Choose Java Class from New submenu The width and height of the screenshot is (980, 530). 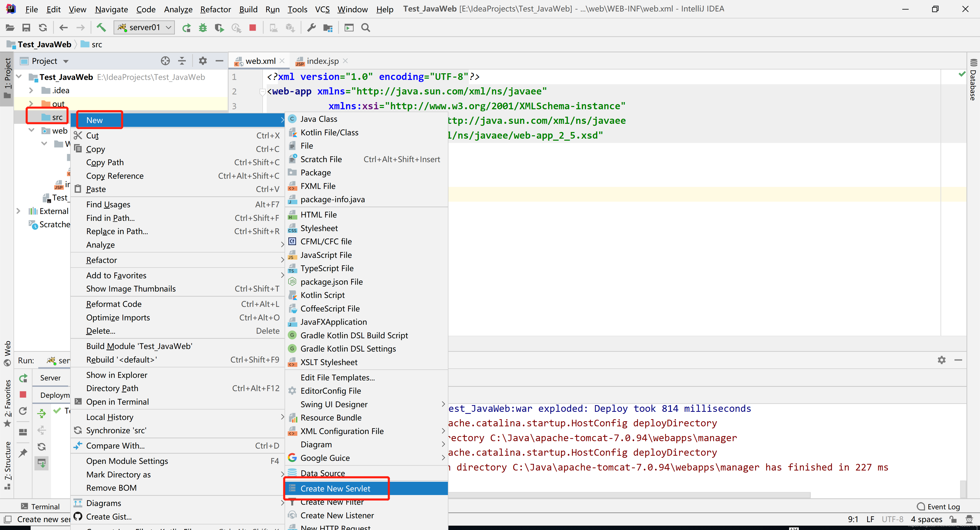(366, 119)
